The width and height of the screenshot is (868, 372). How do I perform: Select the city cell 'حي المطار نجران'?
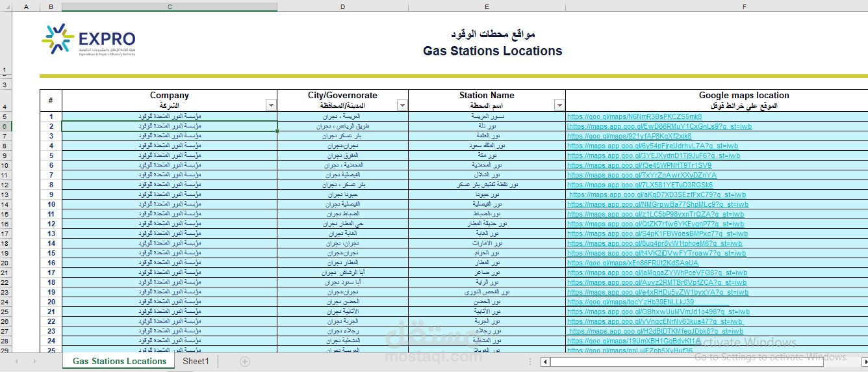pos(342,224)
